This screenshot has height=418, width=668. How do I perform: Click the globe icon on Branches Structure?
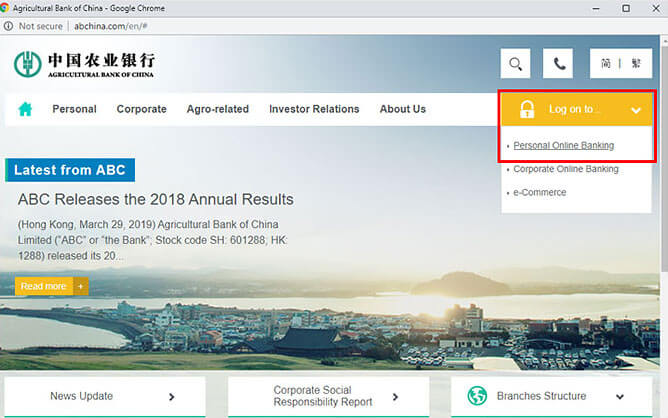tap(477, 396)
